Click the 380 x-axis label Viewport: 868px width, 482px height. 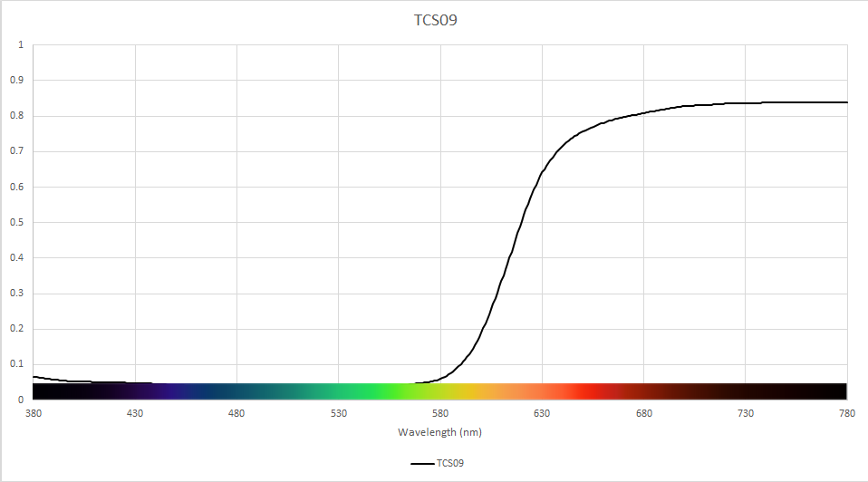tap(34, 413)
